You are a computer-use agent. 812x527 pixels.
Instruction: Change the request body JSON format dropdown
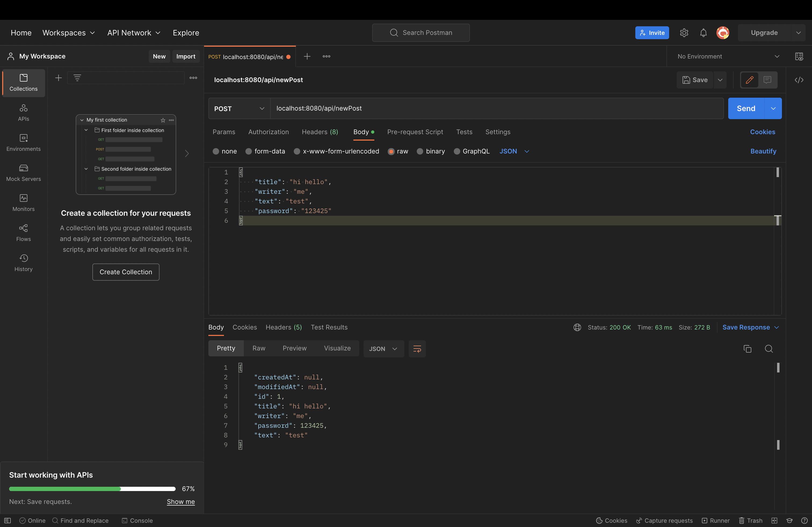pos(514,151)
